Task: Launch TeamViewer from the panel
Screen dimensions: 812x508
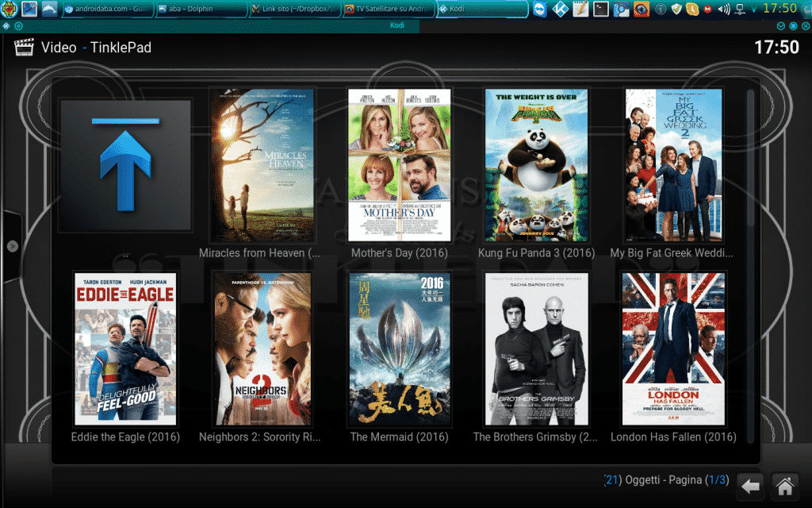Action: tap(539, 9)
